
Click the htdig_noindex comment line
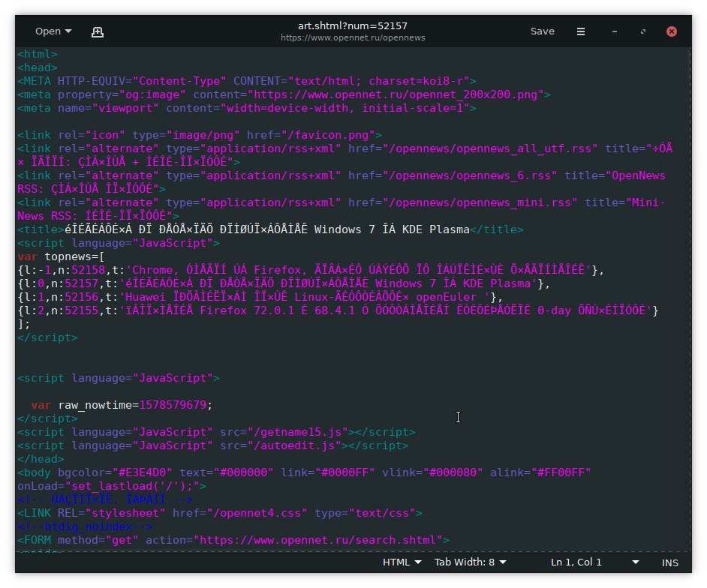85,527
